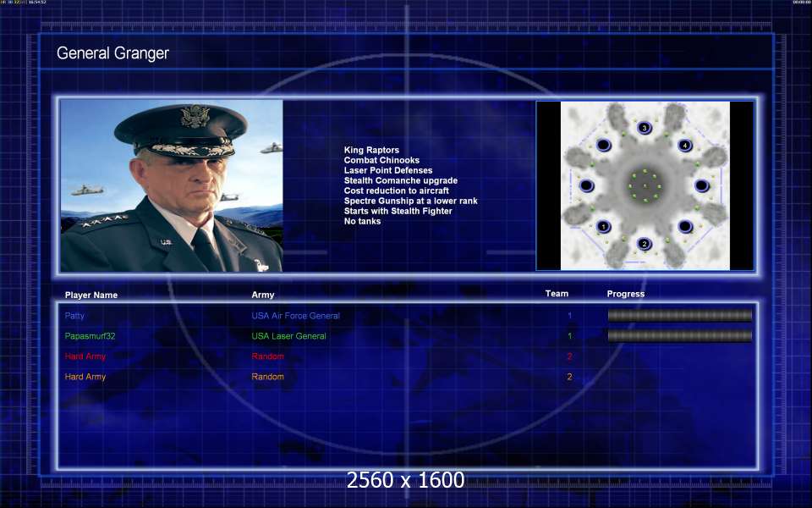812x508 pixels.
Task: Click Patty's team number 1
Action: point(569,315)
